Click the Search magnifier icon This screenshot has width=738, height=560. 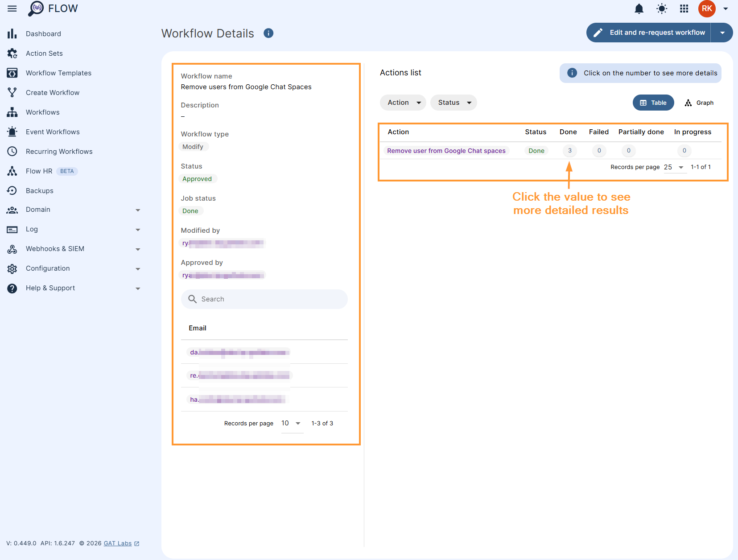[x=192, y=299]
